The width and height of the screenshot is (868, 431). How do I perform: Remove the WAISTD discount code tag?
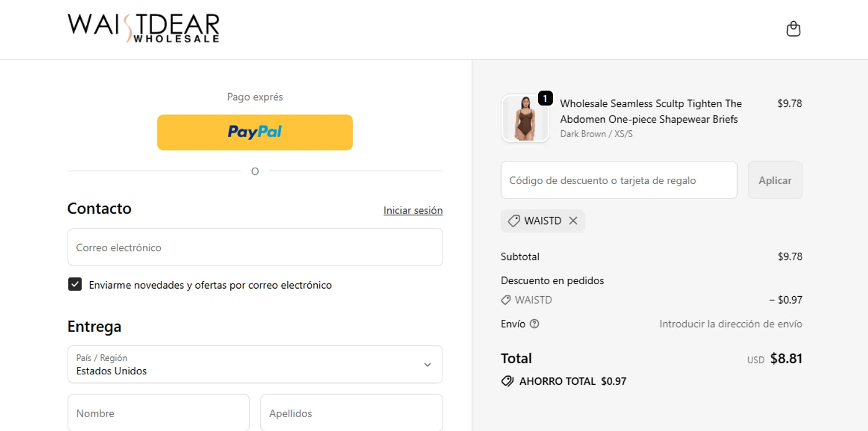coord(573,220)
